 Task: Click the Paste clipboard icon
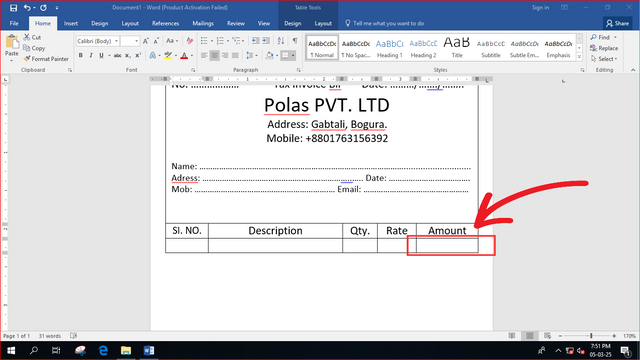click(x=12, y=42)
